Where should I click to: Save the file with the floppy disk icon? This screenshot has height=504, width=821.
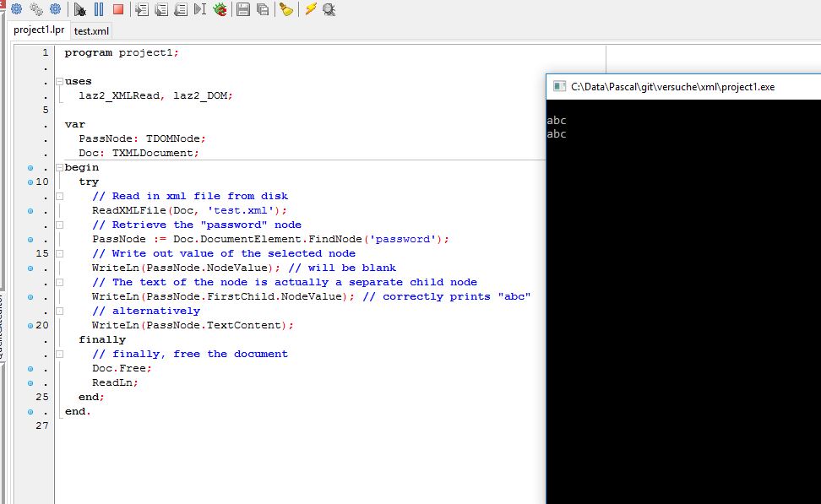click(x=243, y=9)
